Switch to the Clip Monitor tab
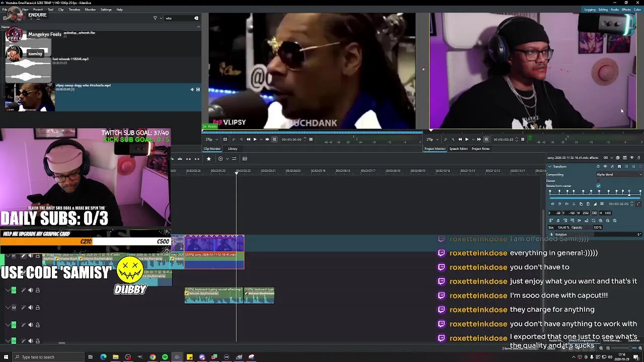Screen dimensions: 644x362 212,149
